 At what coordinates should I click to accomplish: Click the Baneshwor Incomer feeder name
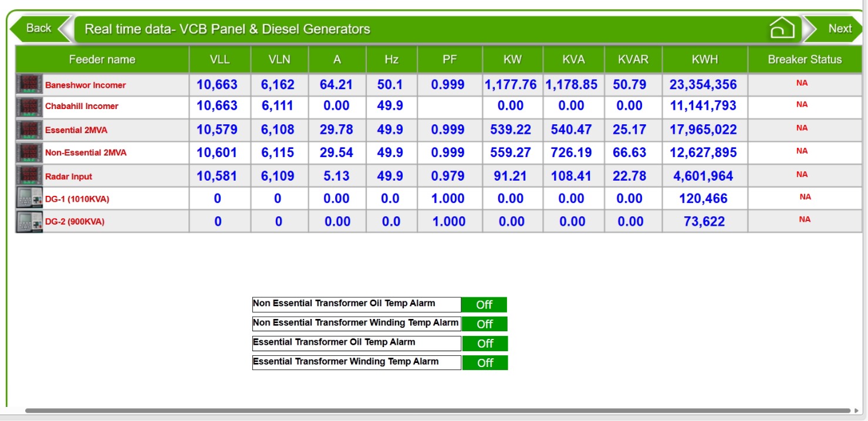tap(85, 85)
